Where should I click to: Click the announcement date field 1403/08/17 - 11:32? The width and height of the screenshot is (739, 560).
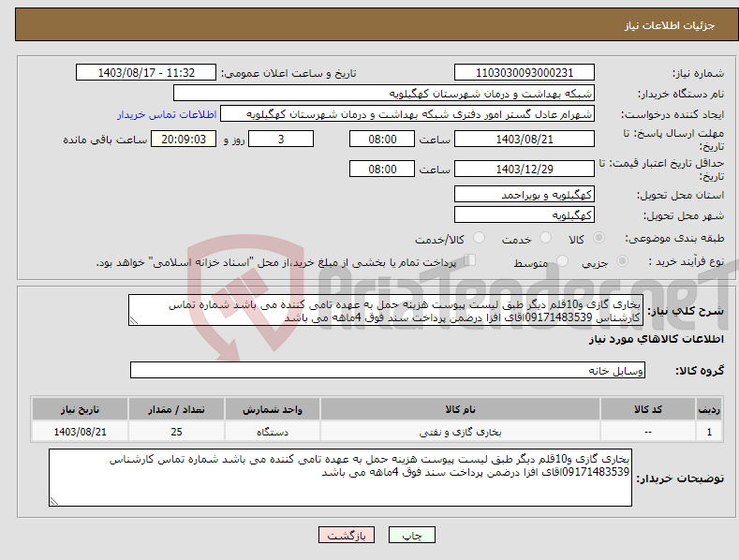coord(146,73)
